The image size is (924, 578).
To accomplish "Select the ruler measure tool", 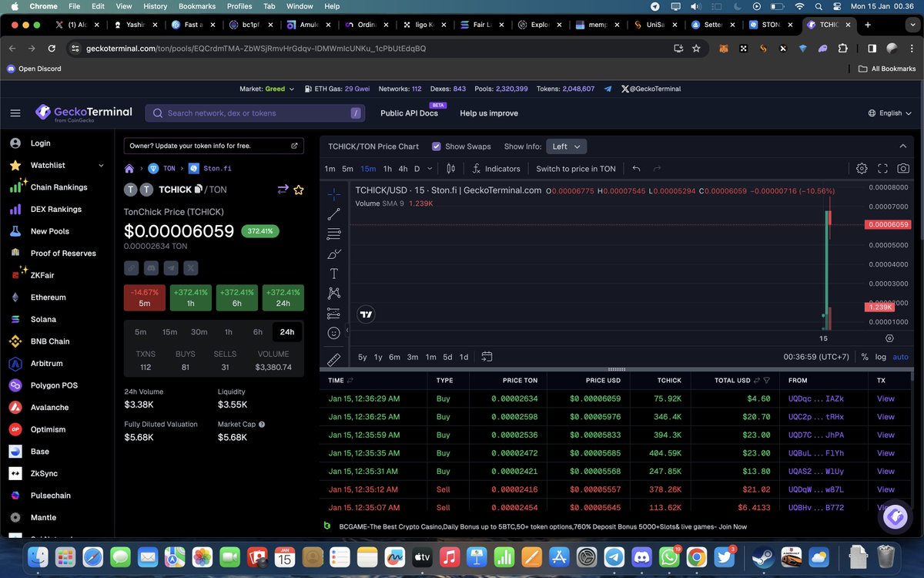I will 333,359.
